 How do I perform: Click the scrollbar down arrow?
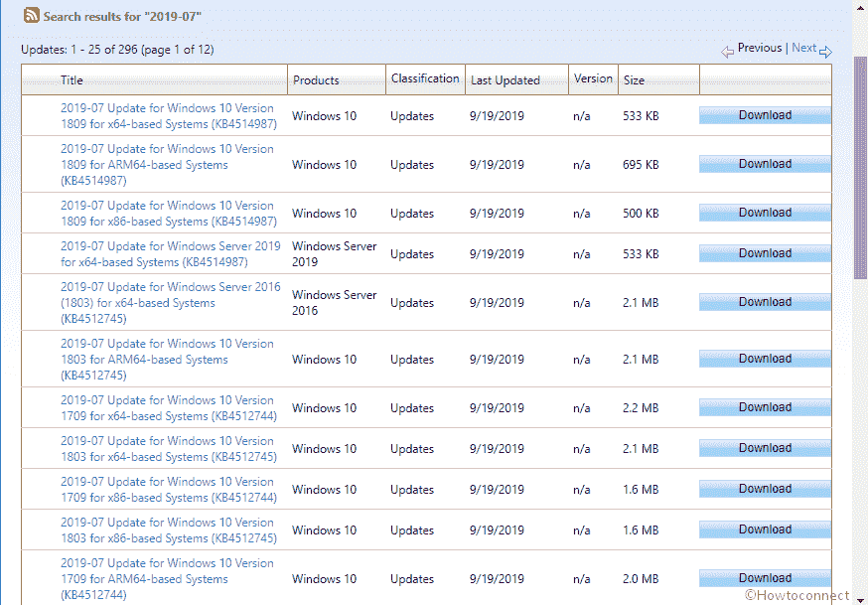coord(860,600)
